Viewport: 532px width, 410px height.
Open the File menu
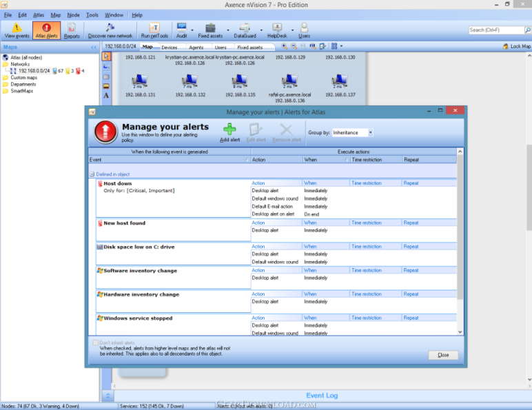[8, 15]
